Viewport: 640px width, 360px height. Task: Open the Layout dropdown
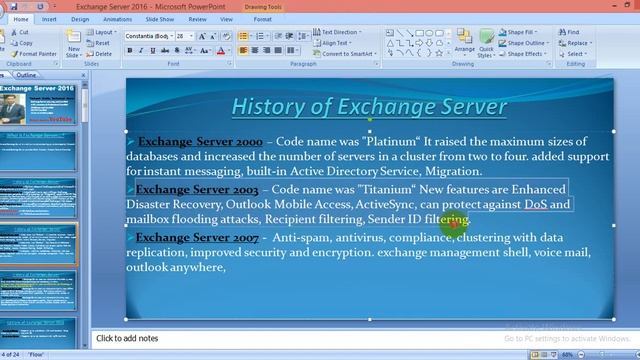(102, 32)
